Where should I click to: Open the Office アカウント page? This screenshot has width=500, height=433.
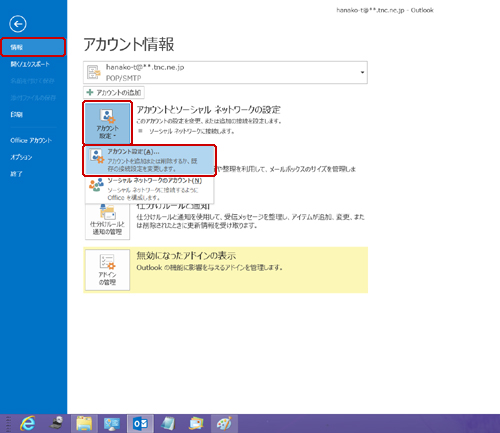coord(31,140)
